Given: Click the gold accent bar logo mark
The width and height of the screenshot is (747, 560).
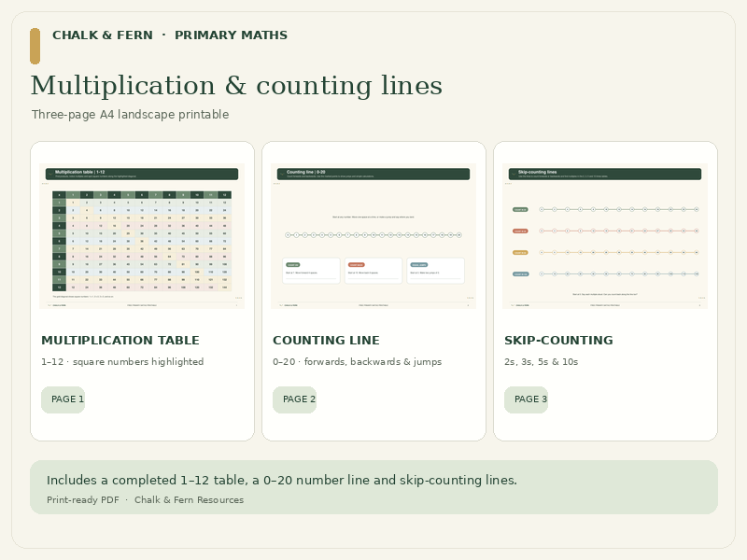Looking at the screenshot, I should pyautogui.click(x=35, y=46).
